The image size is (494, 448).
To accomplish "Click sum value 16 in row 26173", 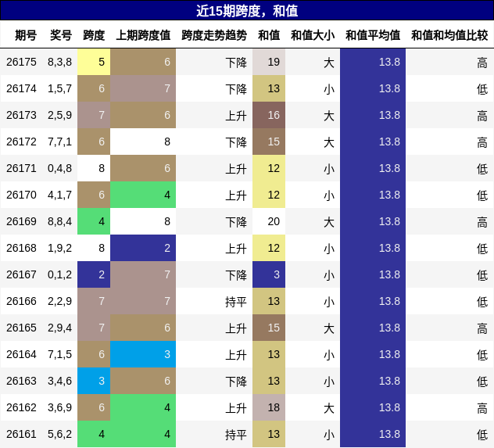I will (x=269, y=115).
